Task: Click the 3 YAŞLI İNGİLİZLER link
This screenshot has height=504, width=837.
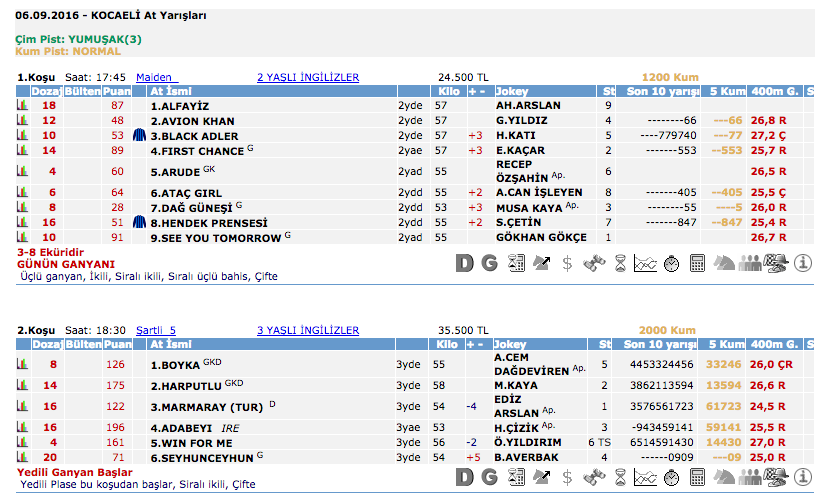Action: [x=308, y=330]
